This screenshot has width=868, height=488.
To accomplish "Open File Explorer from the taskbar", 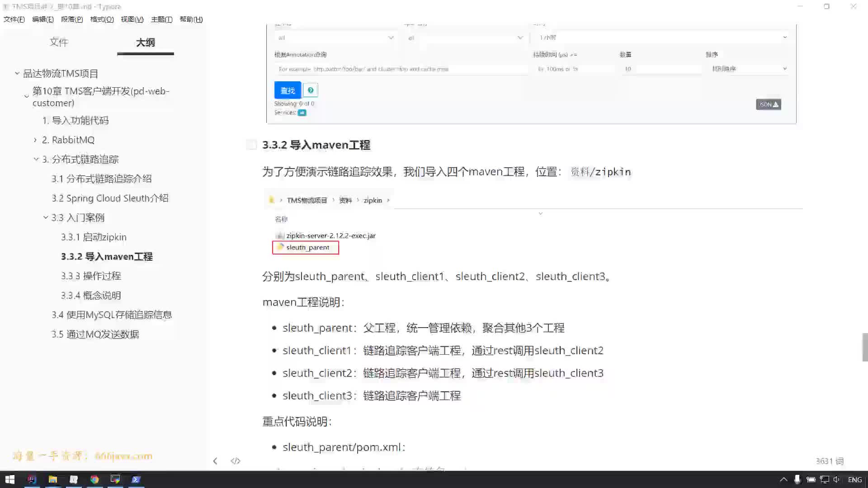I will tap(53, 479).
